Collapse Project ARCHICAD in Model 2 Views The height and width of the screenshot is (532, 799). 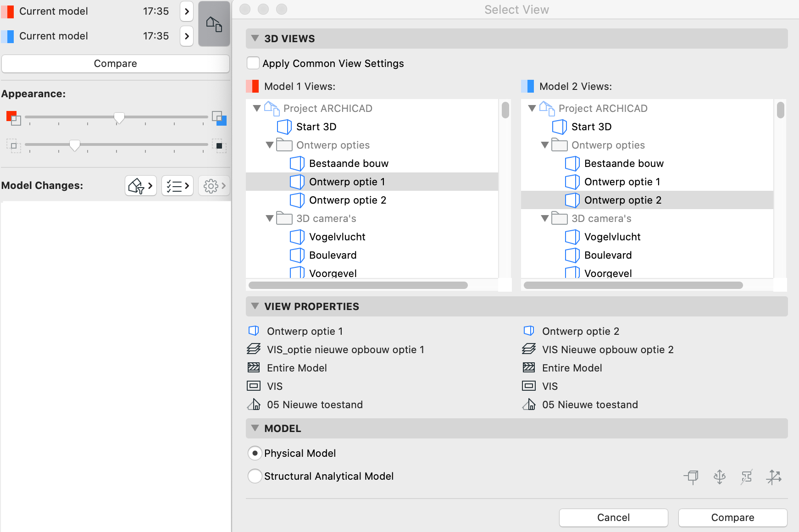(x=532, y=108)
